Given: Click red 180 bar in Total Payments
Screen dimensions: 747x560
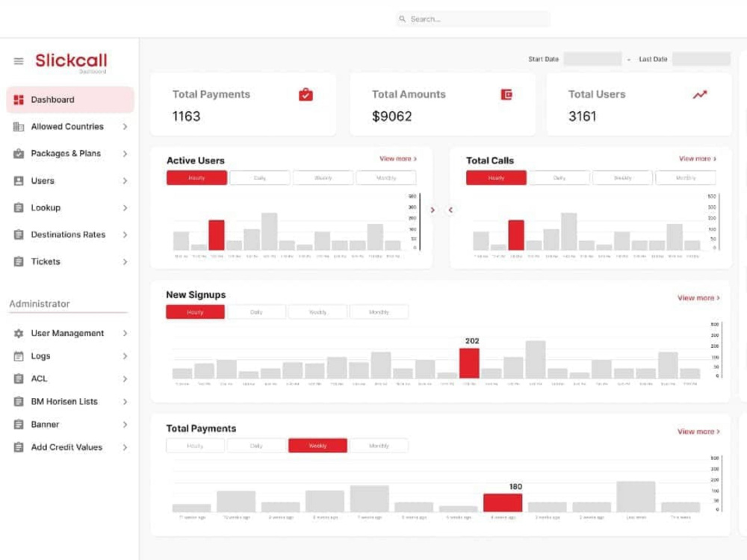Looking at the screenshot, I should (503, 503).
